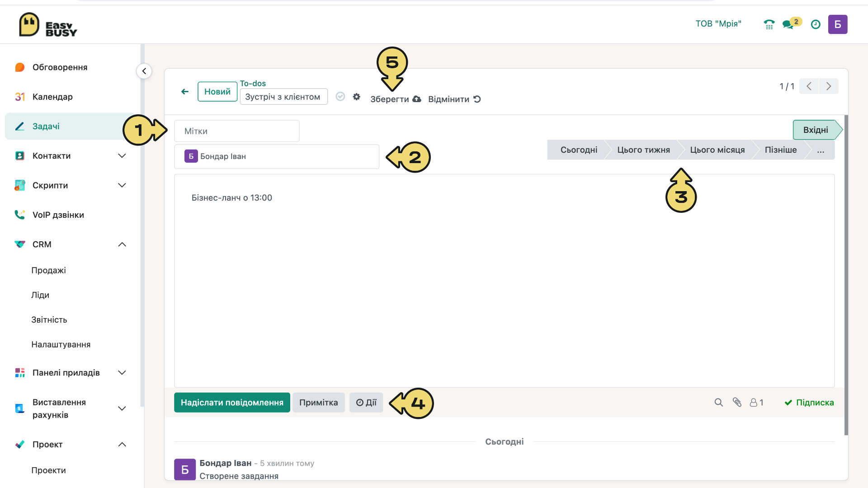This screenshot has height=488, width=868.
Task: Click the Дії activities button
Action: pos(366,403)
